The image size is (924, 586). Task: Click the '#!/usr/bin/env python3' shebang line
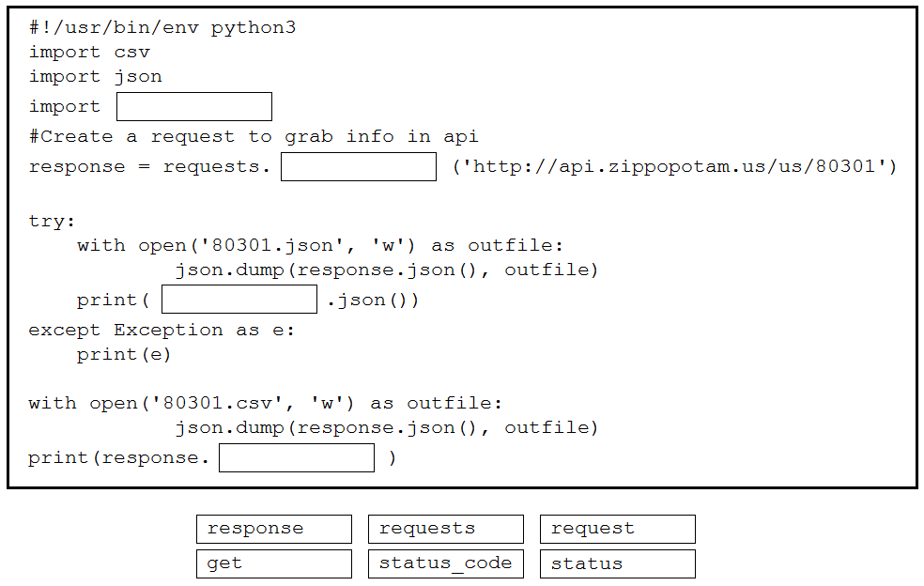click(x=162, y=28)
